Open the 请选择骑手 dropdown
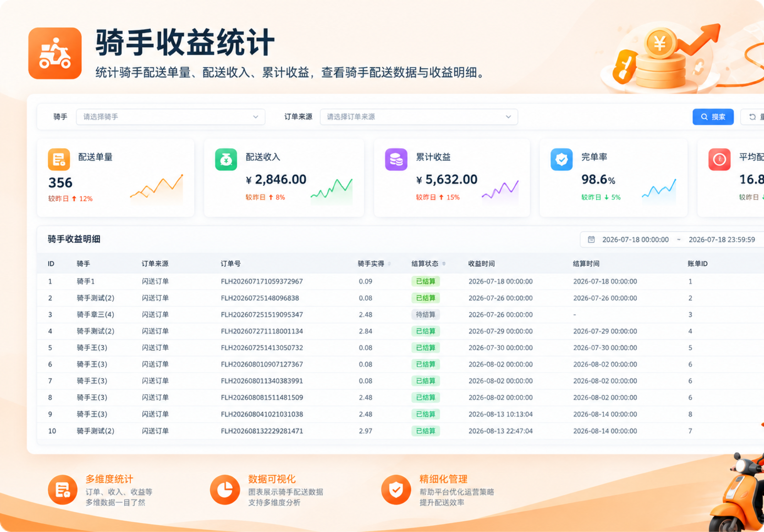This screenshot has width=764, height=532. (x=171, y=117)
